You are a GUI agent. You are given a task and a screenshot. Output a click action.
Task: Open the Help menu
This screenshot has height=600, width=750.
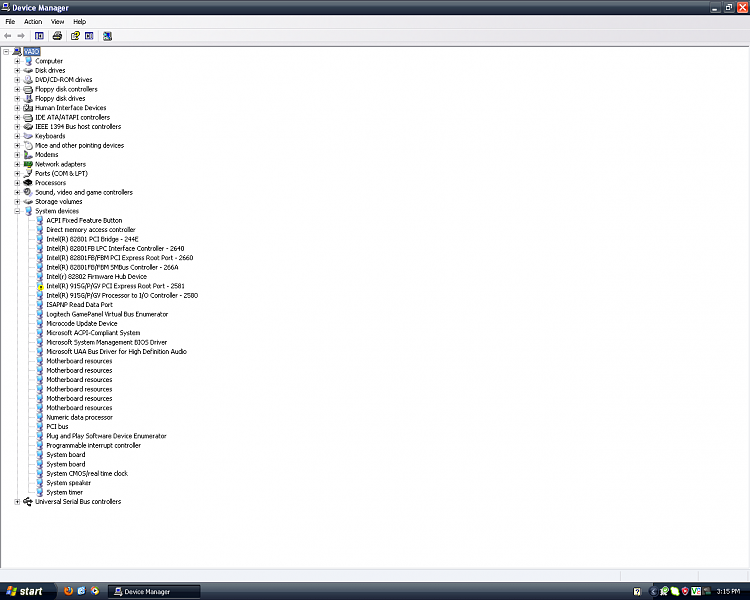click(x=79, y=22)
